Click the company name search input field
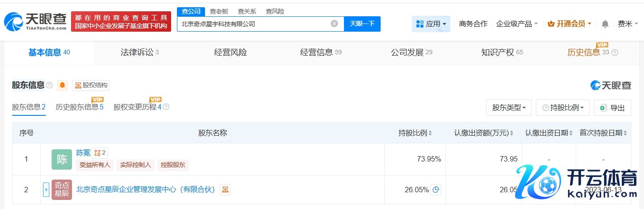The image size is (644, 209). [x=253, y=24]
